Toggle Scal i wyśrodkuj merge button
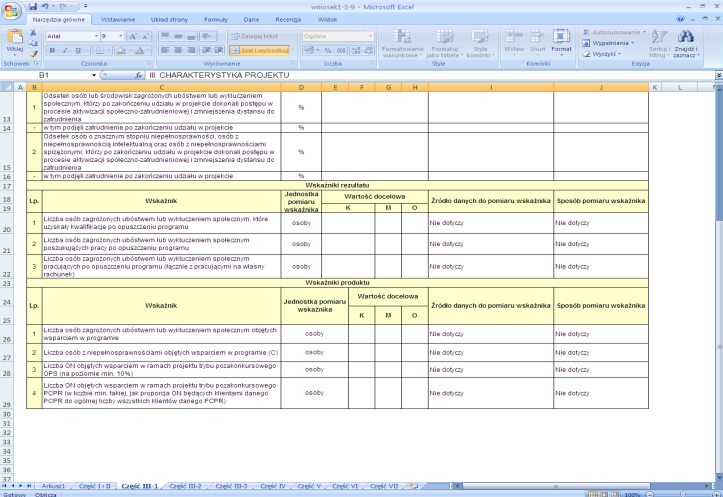The height and width of the screenshot is (497, 723). tap(260, 50)
